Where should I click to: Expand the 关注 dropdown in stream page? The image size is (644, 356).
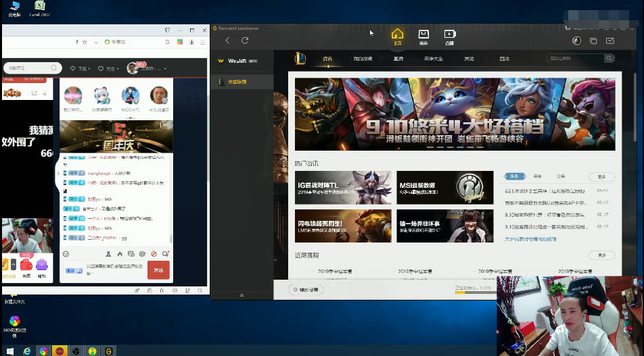[x=108, y=69]
